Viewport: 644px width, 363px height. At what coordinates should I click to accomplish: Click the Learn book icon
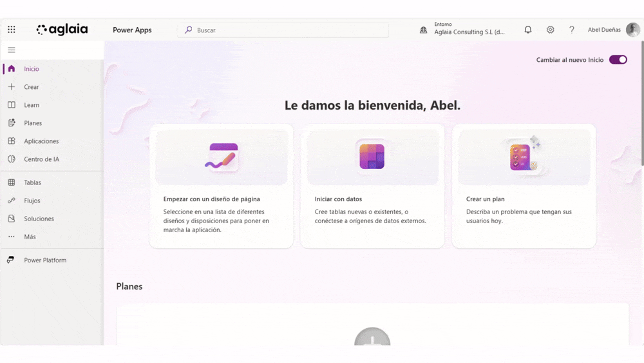click(x=12, y=105)
